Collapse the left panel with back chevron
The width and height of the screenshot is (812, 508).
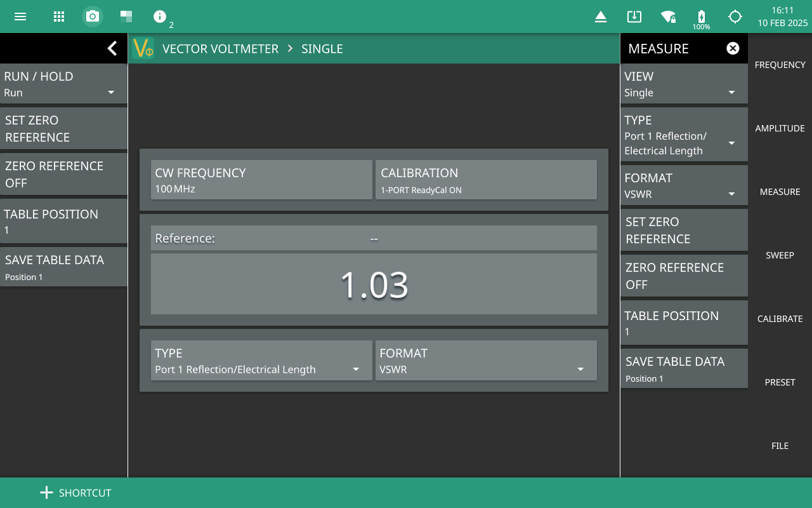click(x=112, y=48)
